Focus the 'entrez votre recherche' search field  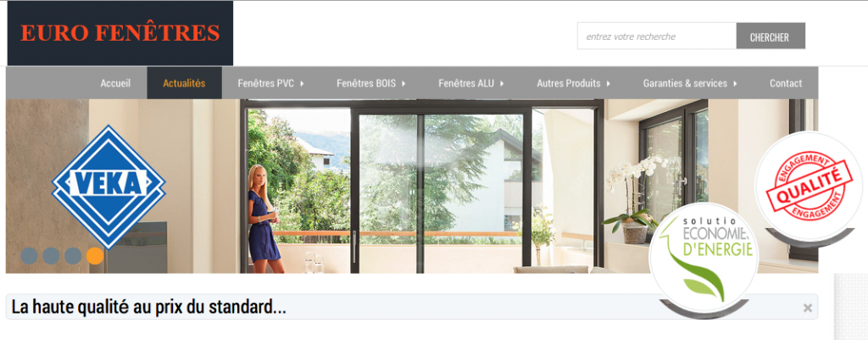pos(657,36)
